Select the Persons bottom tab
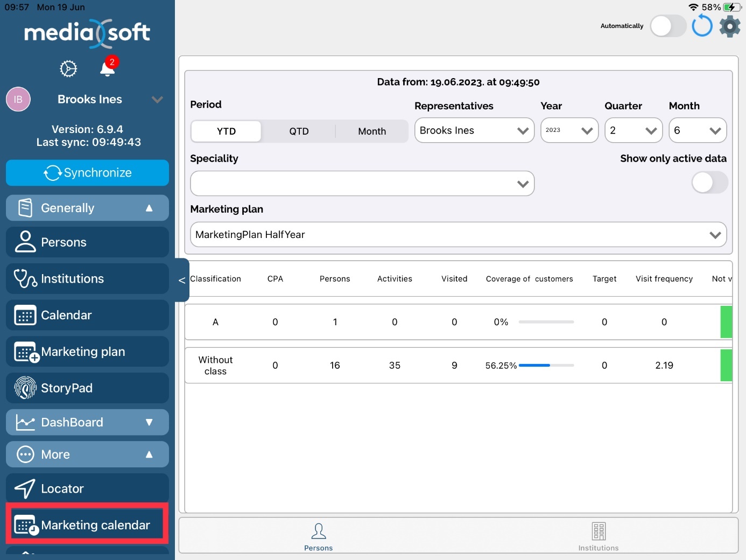 tap(318, 536)
